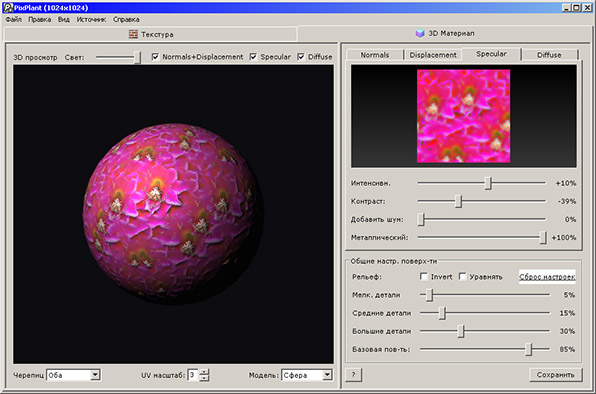Disable the Diffuse preview checkbox
Viewport: 596px width, 394px height.
(x=301, y=57)
